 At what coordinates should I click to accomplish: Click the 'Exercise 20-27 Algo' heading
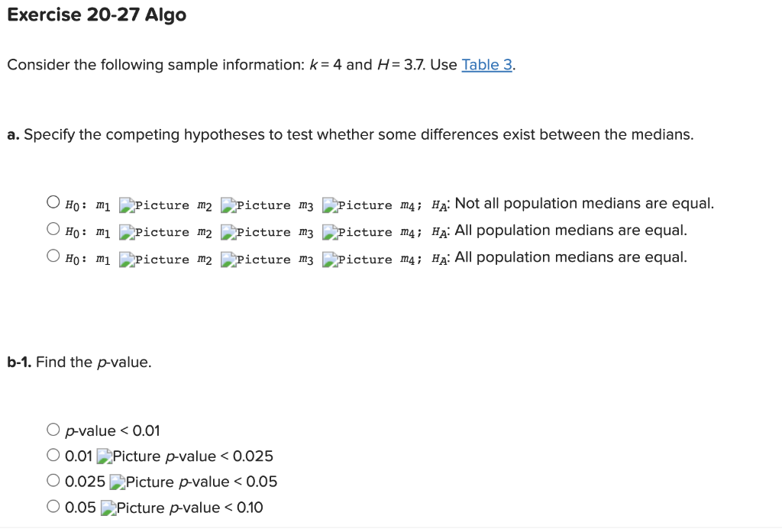(x=96, y=15)
